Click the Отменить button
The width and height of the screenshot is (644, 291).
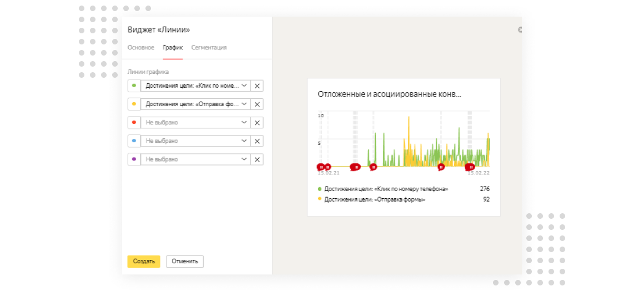coord(185,262)
